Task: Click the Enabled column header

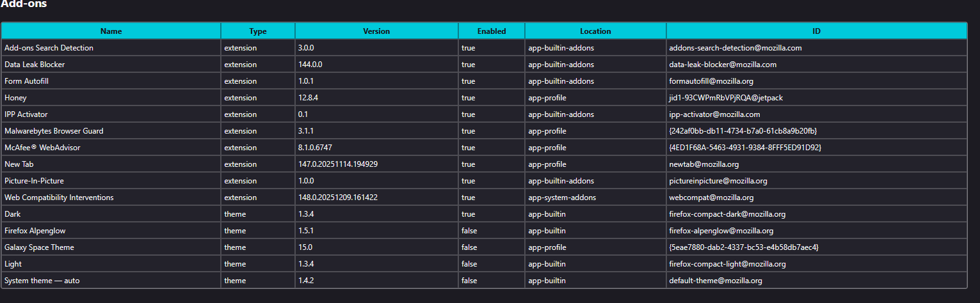Action: [492, 31]
